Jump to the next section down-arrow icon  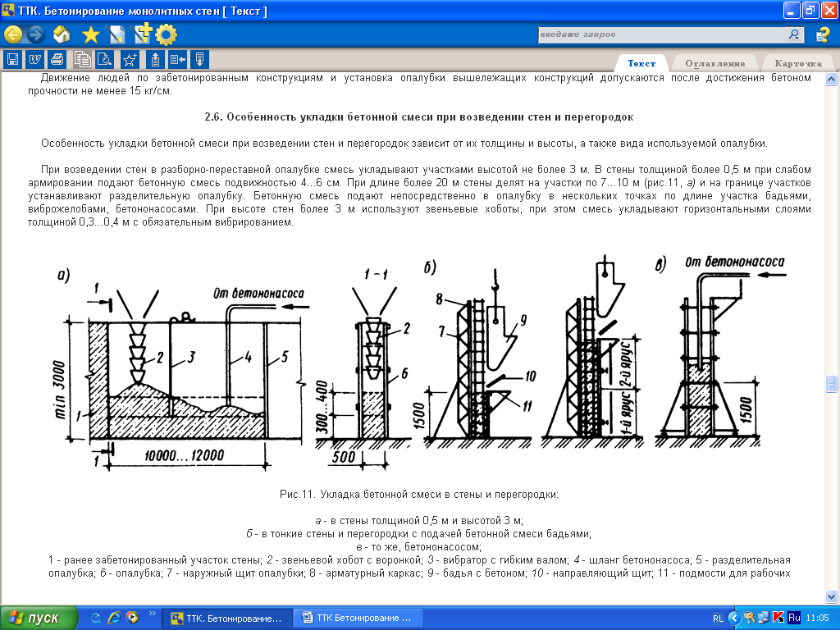pos(199,59)
